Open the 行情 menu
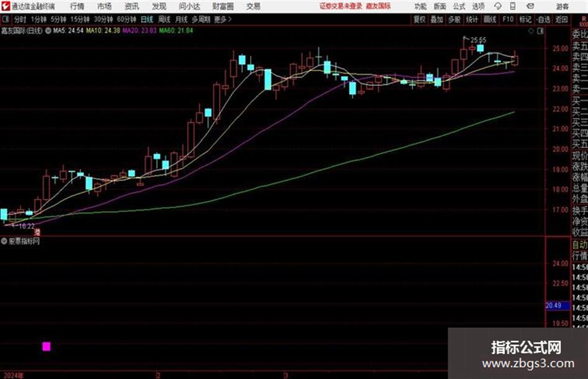Image resolution: width=588 pixels, height=379 pixels. 77,6
